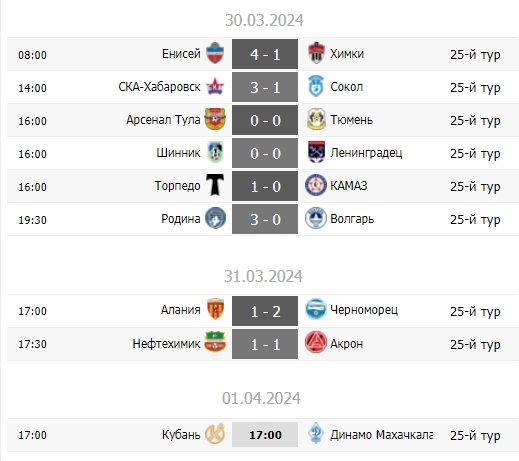Screen dimensions: 519x461
Task: Select the Черноморец club badge
Action: 316,309
